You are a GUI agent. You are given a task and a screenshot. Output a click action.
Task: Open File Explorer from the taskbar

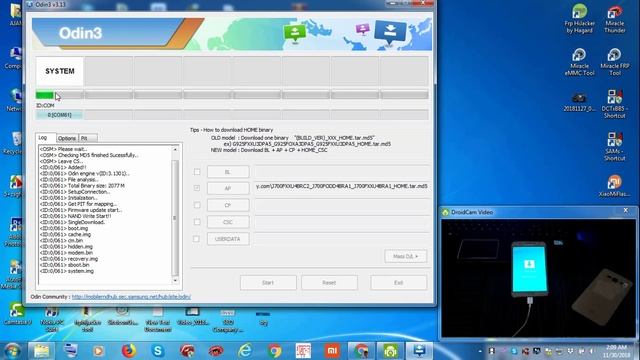41,351
